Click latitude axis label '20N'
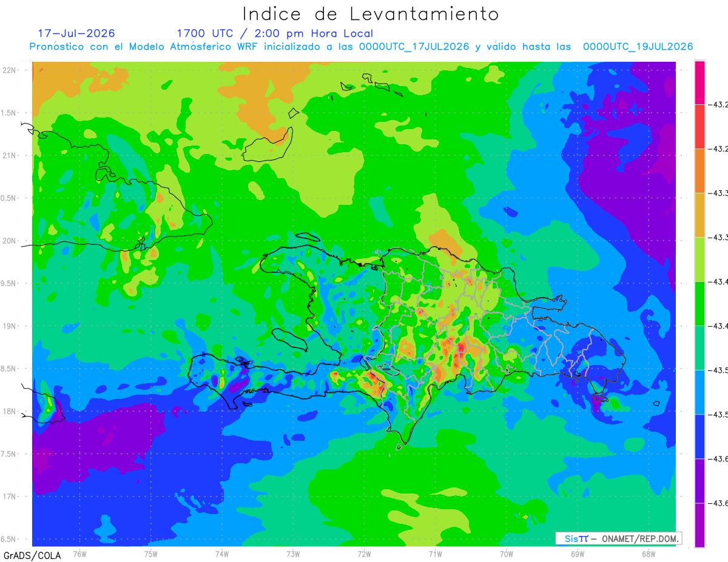This screenshot has height=562, width=728. click(10, 241)
